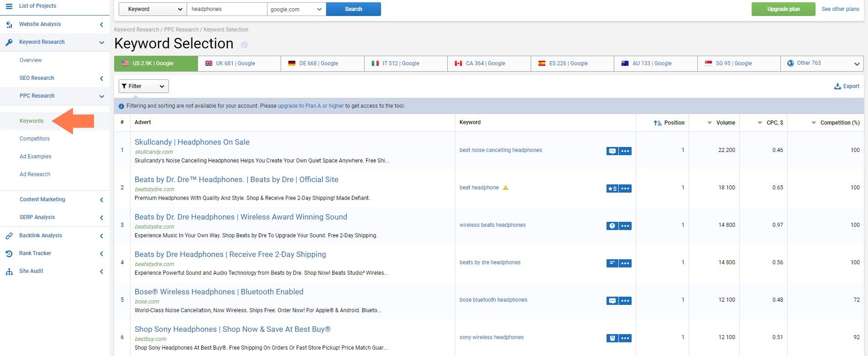Open more options for wireless beats headphones
The image size is (868, 356).
tap(625, 226)
